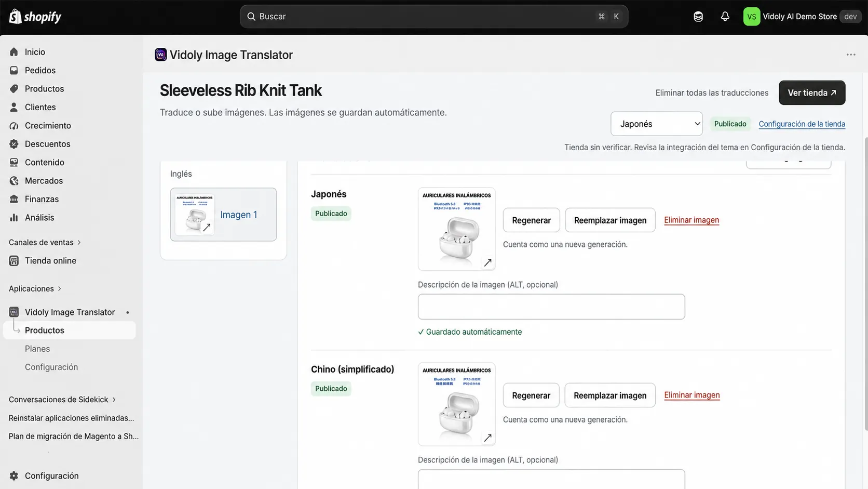The height and width of the screenshot is (489, 868).
Task: Open the Sidekick icon in top bar
Action: tap(698, 17)
